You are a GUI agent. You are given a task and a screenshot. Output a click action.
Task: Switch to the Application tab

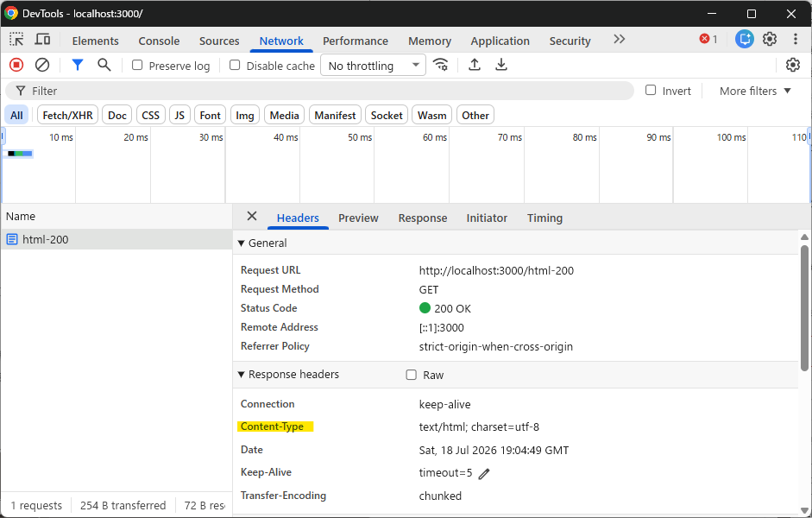[500, 41]
